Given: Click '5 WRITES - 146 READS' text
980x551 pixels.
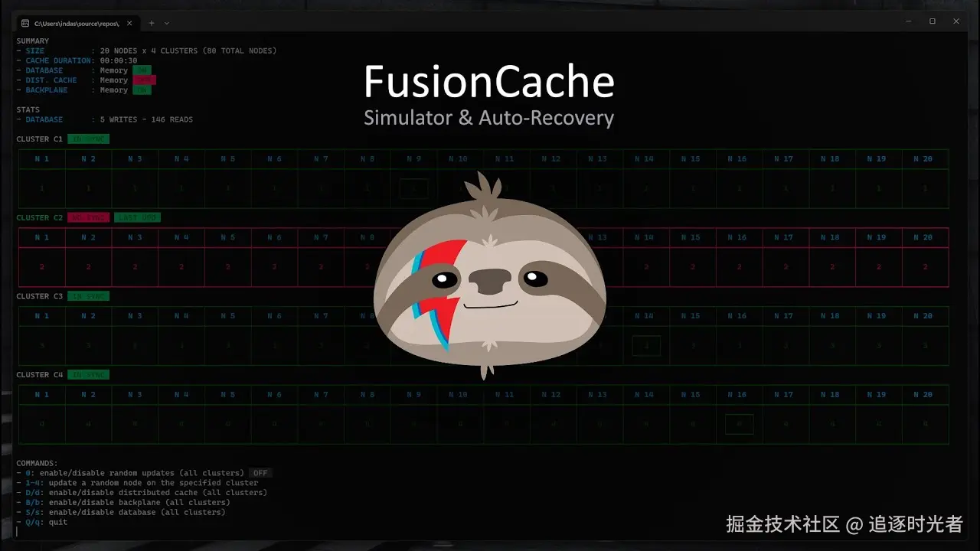Looking at the screenshot, I should [146, 120].
